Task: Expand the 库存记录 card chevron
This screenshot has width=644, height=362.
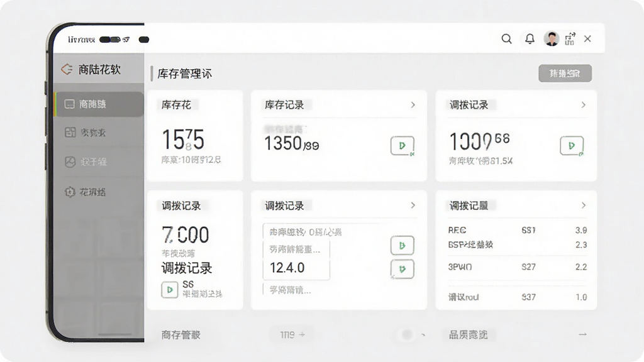Action: coord(413,105)
